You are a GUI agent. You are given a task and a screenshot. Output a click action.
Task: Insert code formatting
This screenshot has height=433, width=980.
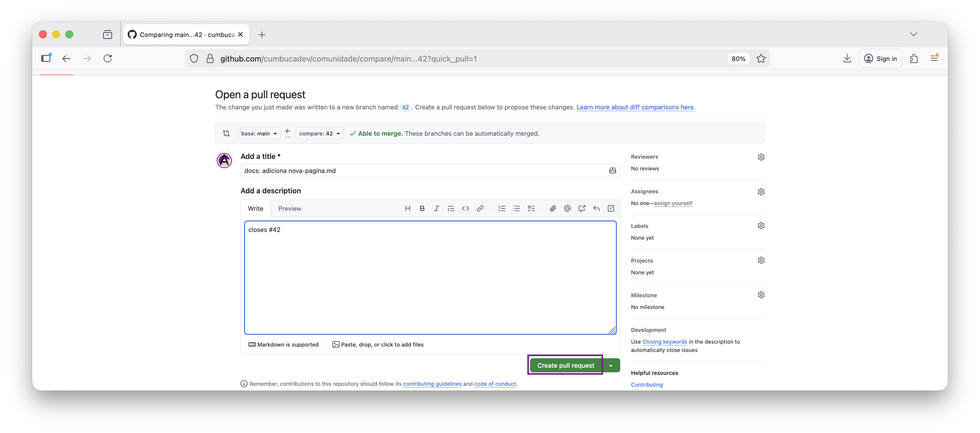pyautogui.click(x=465, y=208)
